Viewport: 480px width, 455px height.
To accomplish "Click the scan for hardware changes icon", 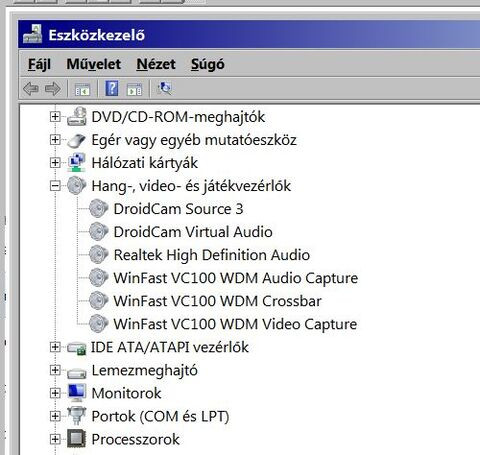I will click(164, 89).
